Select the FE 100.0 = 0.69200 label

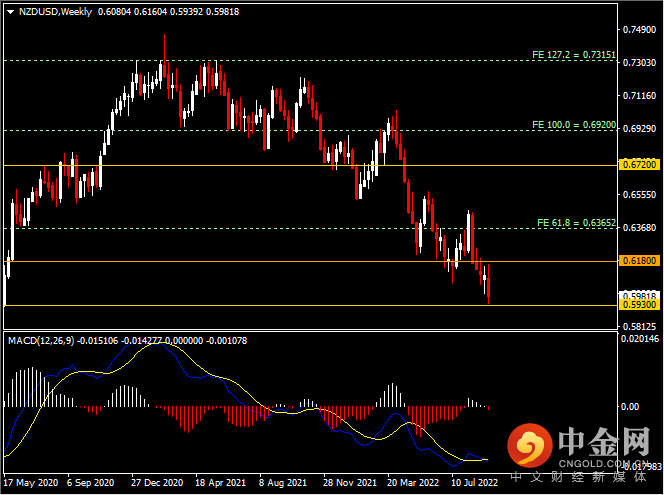[574, 125]
